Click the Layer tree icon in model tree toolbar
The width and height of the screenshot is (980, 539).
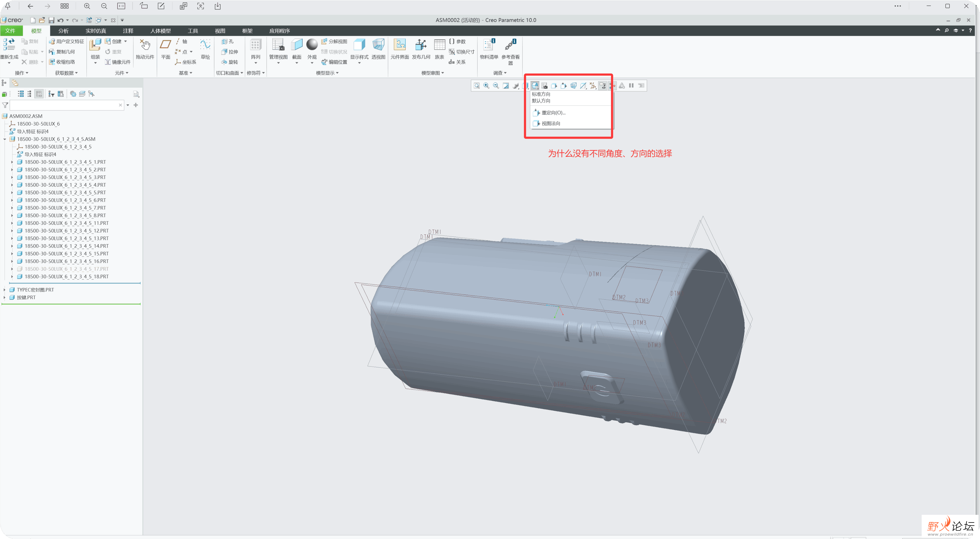82,94
